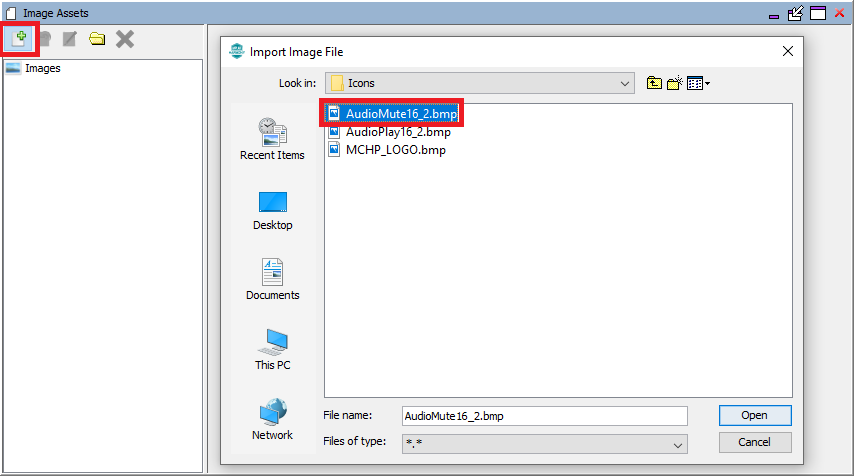Click the rename/edit image icon in toolbar

point(70,39)
